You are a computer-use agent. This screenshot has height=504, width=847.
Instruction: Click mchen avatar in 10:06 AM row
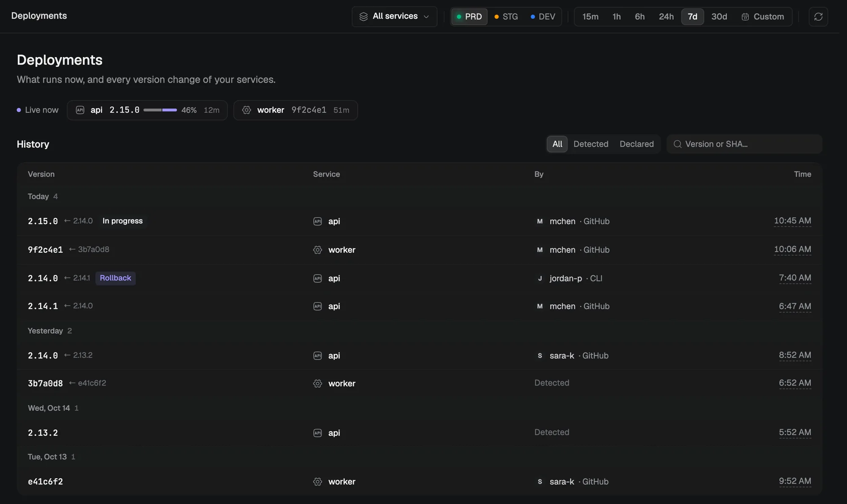(540, 250)
